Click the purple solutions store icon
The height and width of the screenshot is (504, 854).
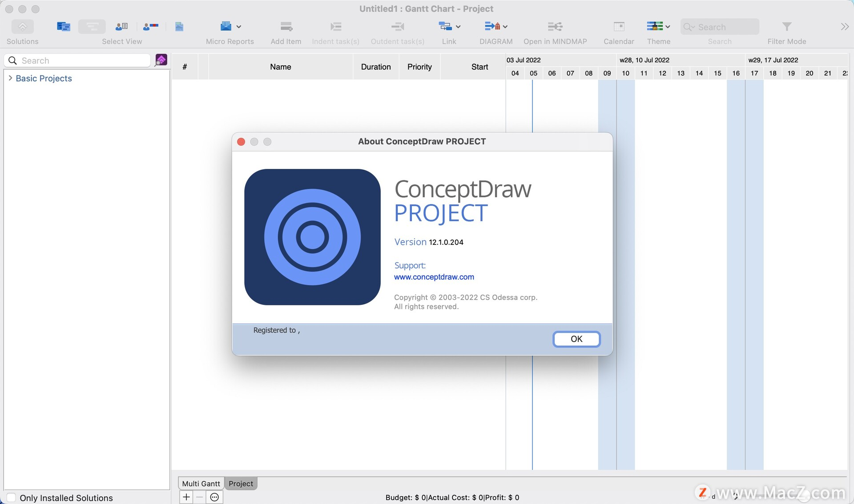tap(161, 60)
